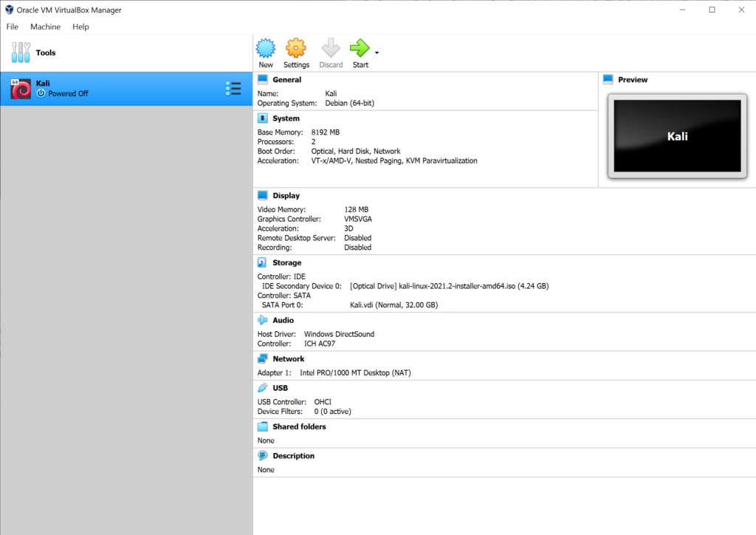The height and width of the screenshot is (535, 756).
Task: Select the Powered Off status text
Action: coord(68,94)
